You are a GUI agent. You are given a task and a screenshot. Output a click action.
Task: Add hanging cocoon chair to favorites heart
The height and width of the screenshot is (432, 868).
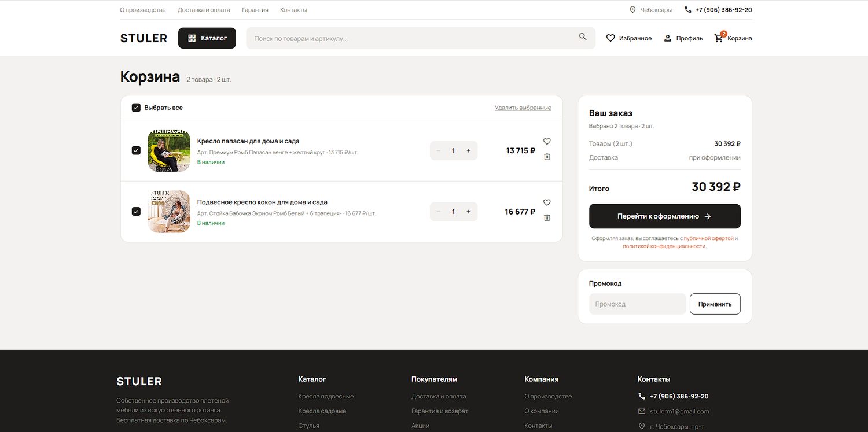547,203
